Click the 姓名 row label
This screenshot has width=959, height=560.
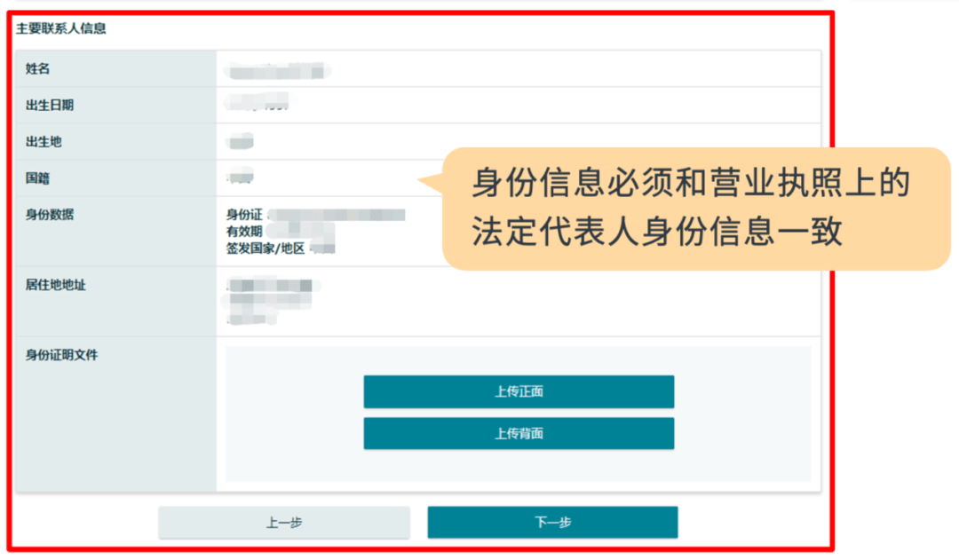coord(37,68)
